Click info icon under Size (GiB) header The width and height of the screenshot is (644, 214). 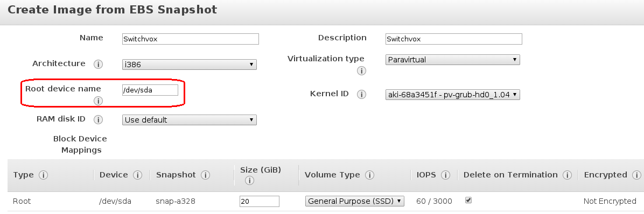249,180
